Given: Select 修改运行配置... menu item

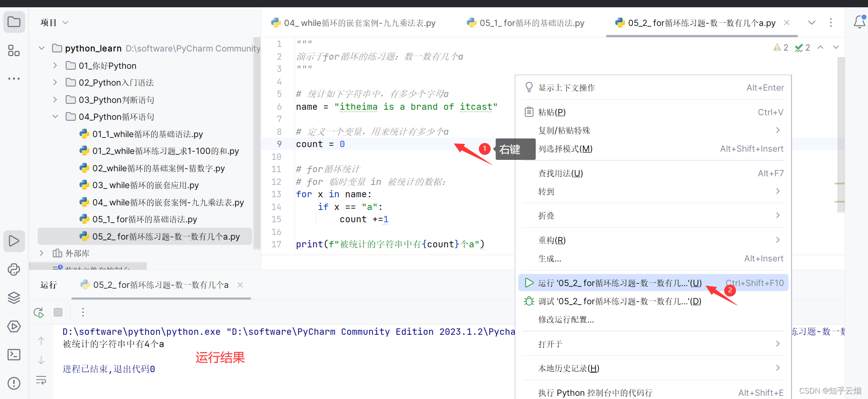Looking at the screenshot, I should point(653,319).
